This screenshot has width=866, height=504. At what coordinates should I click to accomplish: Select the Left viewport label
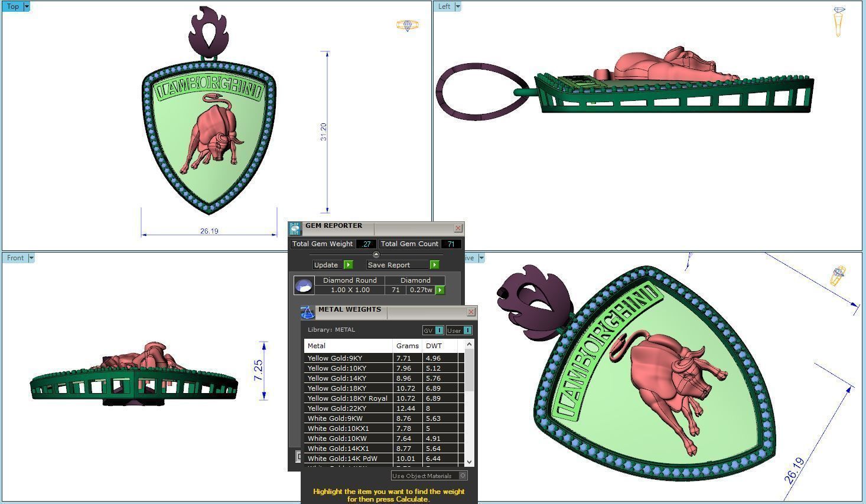point(444,6)
